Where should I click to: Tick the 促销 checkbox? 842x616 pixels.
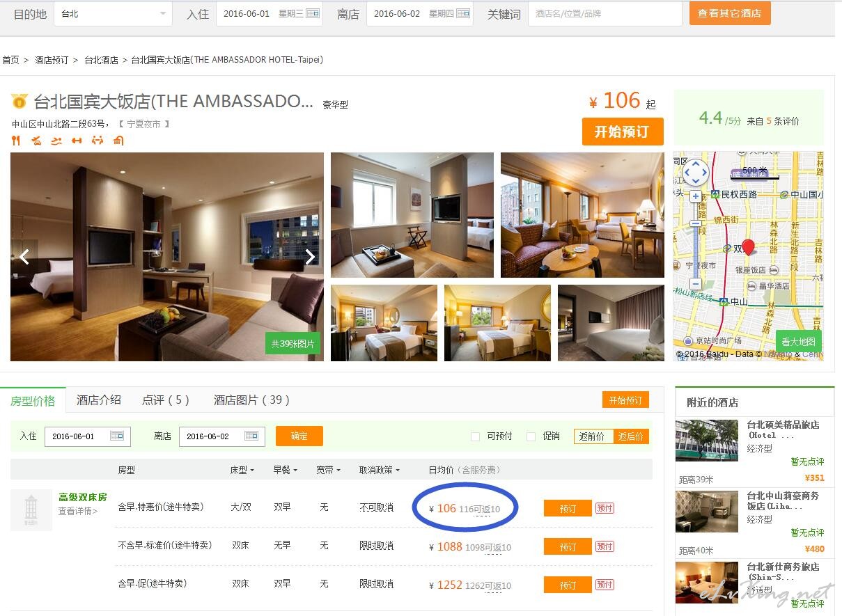point(531,436)
